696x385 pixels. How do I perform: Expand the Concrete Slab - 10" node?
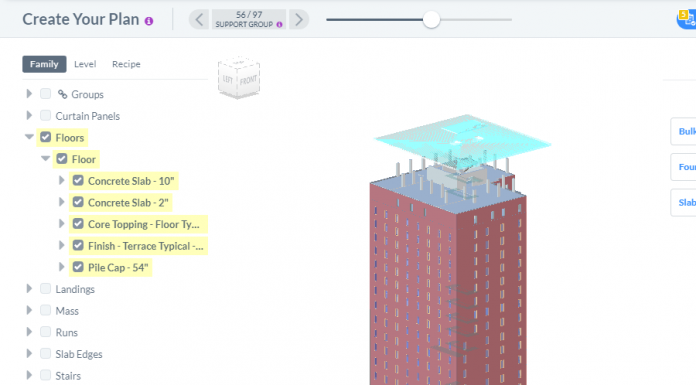(x=62, y=180)
